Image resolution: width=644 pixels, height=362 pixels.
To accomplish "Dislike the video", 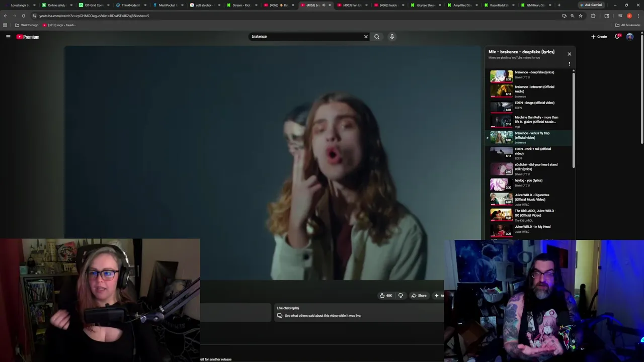I will pyautogui.click(x=400, y=296).
